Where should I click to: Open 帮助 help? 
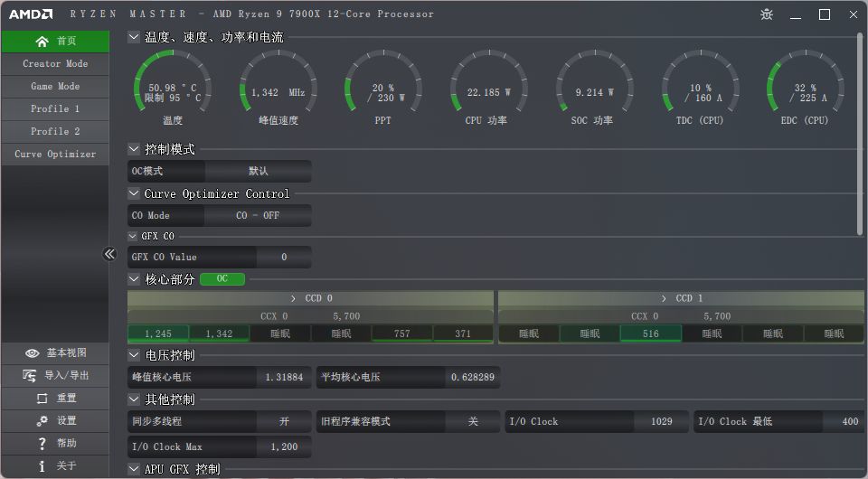(x=55, y=443)
